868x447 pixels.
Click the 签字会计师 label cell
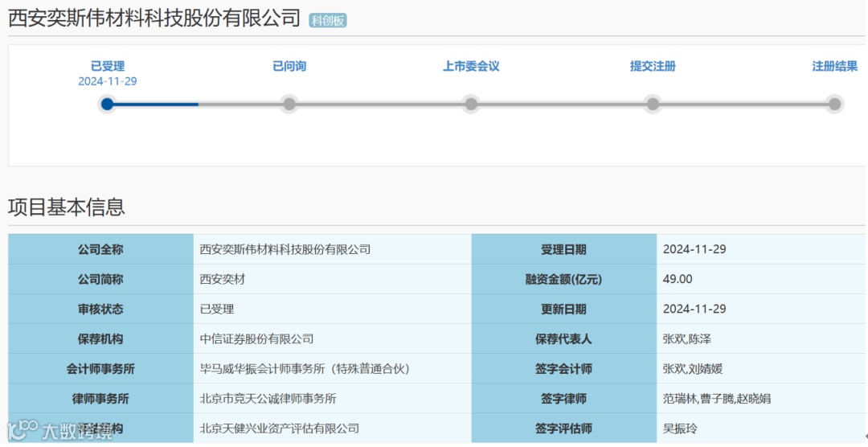563,369
